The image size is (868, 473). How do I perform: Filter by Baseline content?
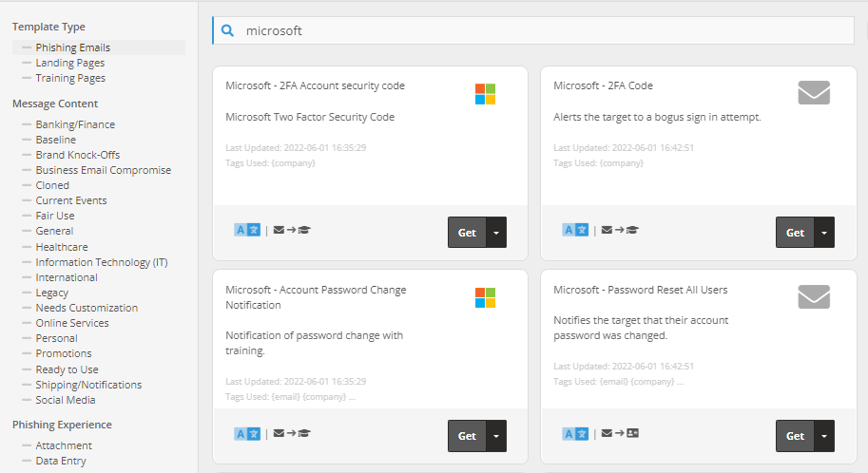point(56,140)
